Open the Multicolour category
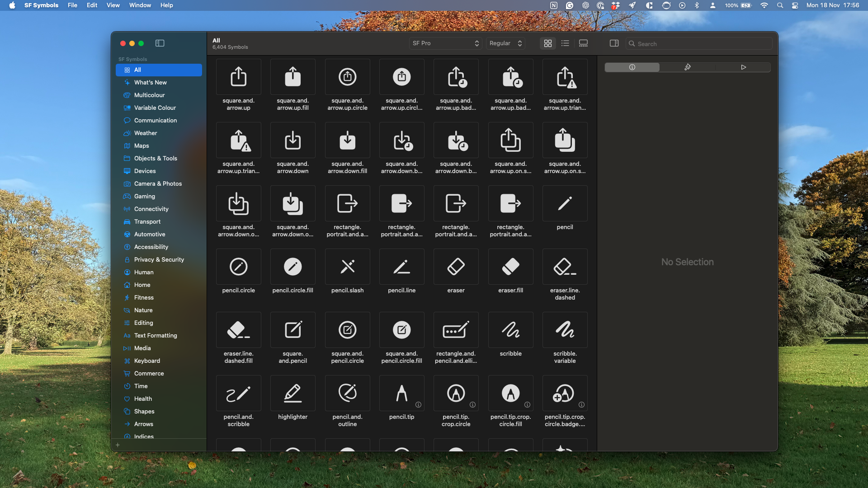This screenshot has height=488, width=868. 159,95
